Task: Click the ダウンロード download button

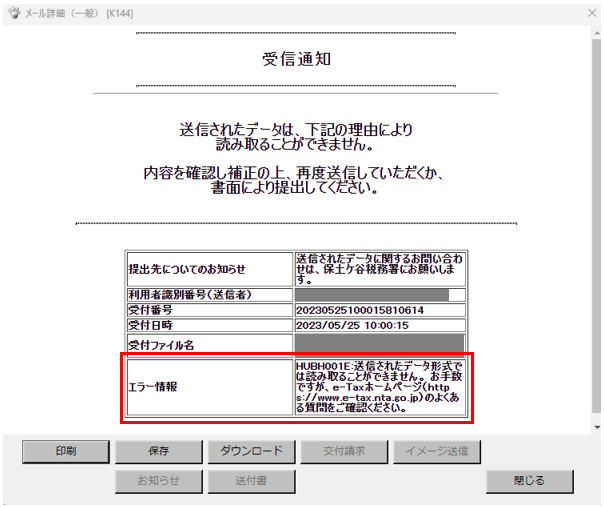Action: pyautogui.click(x=249, y=451)
